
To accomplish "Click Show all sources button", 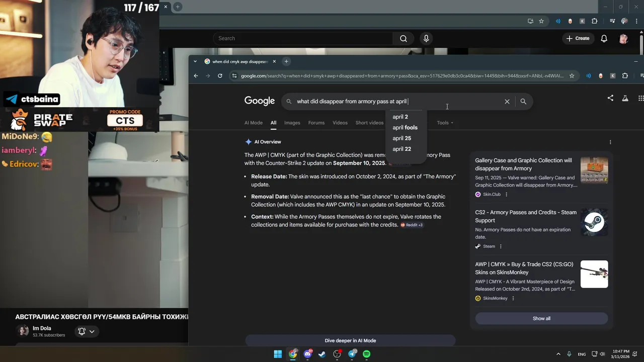I will [x=541, y=318].
